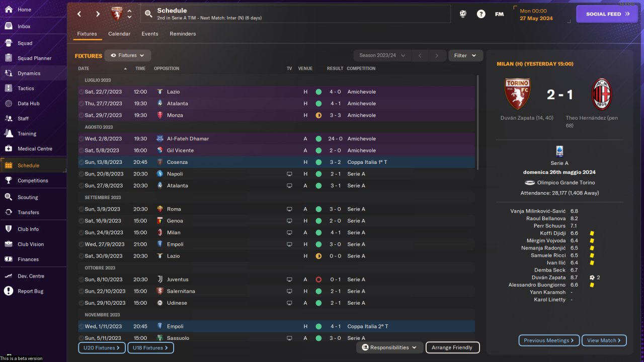This screenshot has width=644, height=362.
Task: Click the TV icon on the Napoli row
Action: click(289, 174)
